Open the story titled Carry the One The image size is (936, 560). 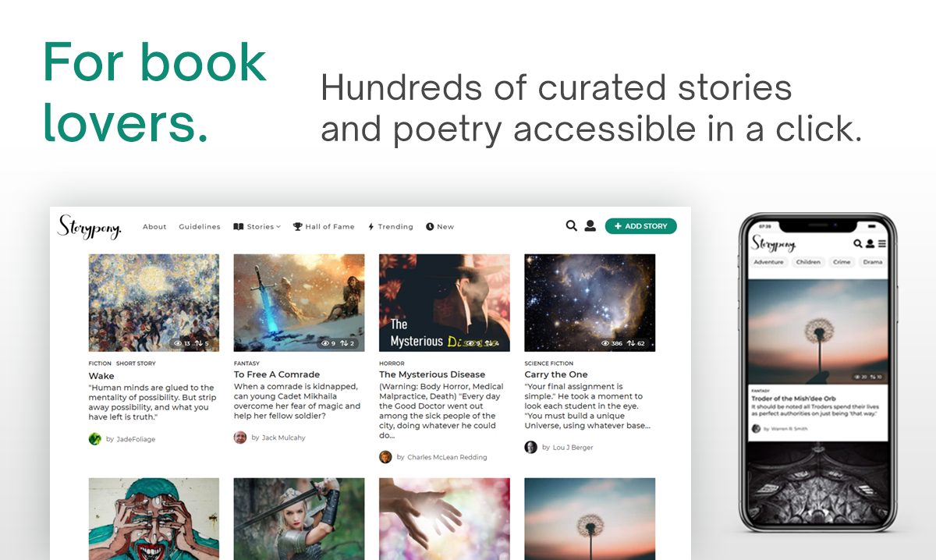[x=556, y=374]
